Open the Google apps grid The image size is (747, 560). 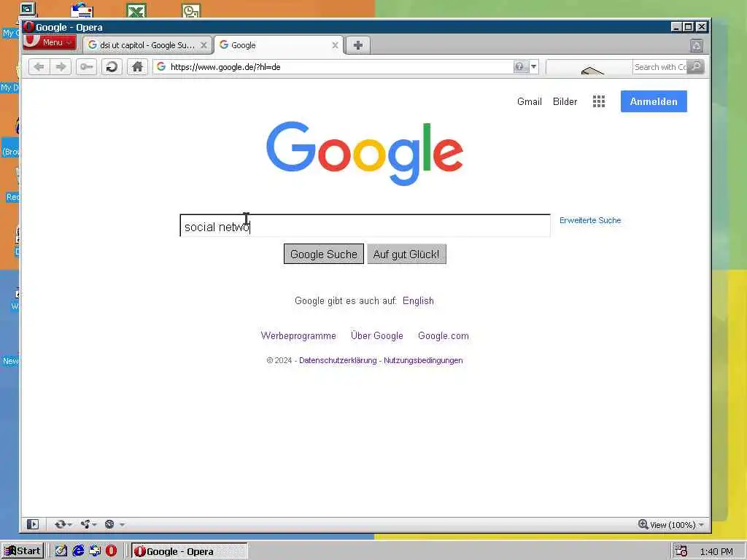click(599, 101)
